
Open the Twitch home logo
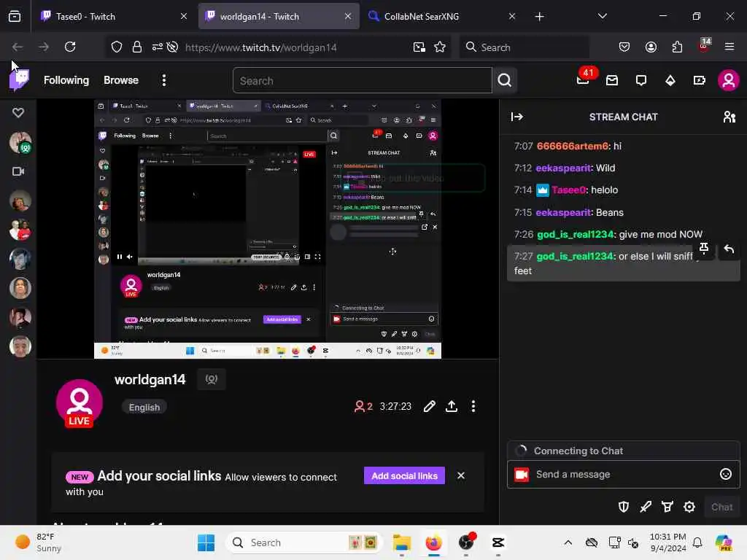click(19, 79)
